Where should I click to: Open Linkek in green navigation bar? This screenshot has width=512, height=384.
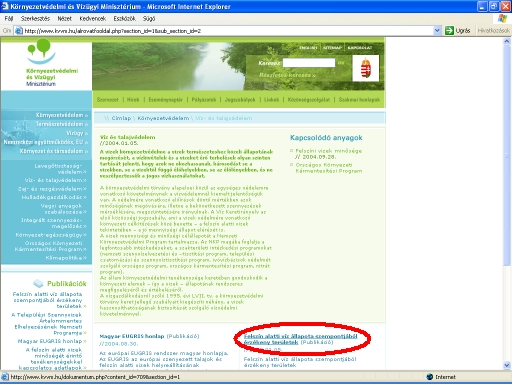[271, 100]
